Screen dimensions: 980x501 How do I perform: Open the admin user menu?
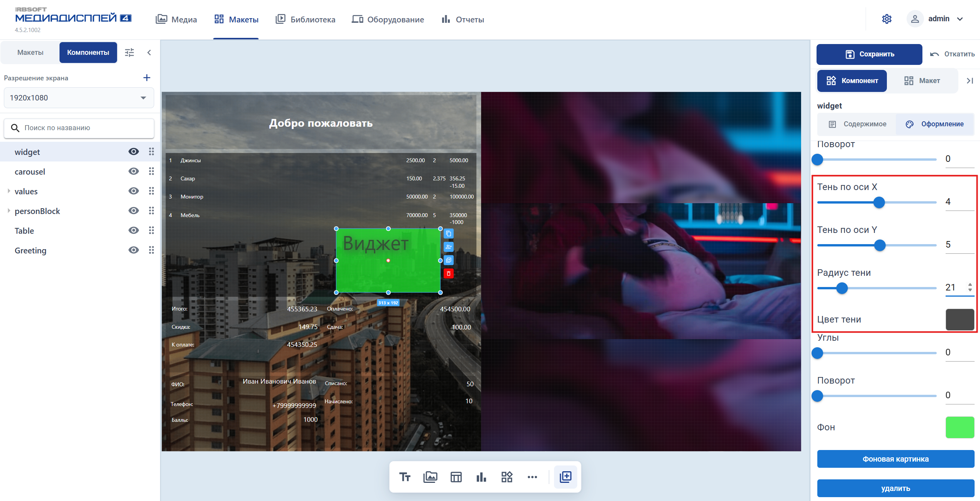tap(935, 19)
